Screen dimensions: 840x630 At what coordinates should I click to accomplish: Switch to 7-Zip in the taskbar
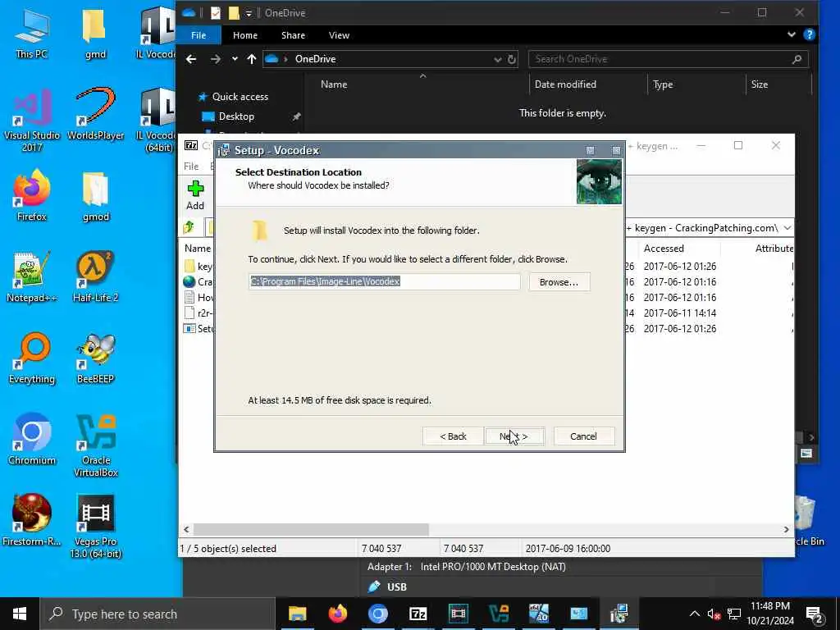click(x=418, y=614)
